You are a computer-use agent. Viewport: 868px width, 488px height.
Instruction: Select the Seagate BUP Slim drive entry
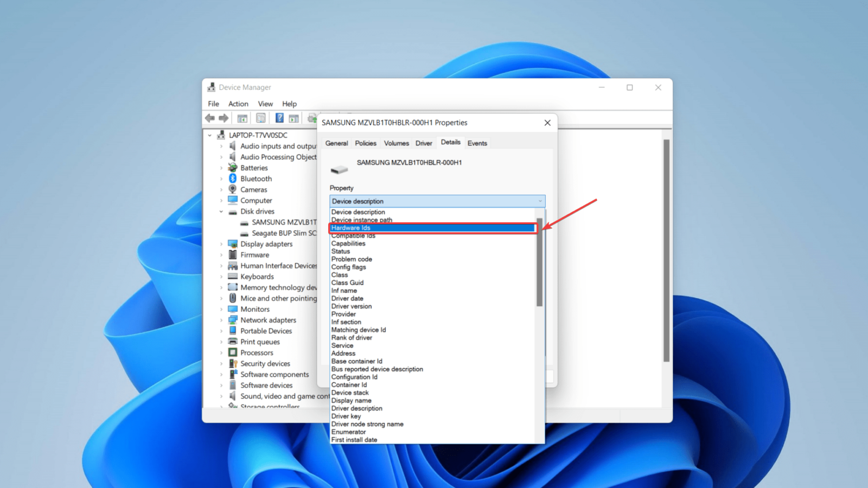283,233
